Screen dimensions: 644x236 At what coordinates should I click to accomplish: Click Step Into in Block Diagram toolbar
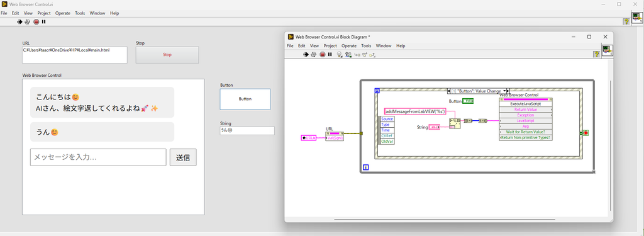357,54
